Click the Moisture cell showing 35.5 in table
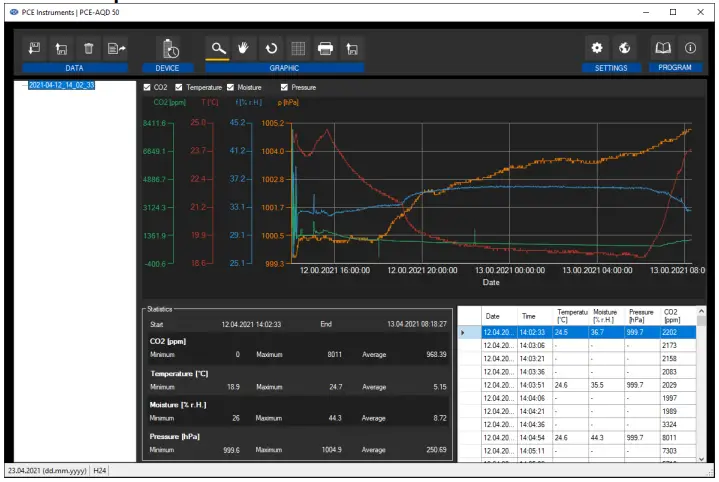 click(x=607, y=385)
